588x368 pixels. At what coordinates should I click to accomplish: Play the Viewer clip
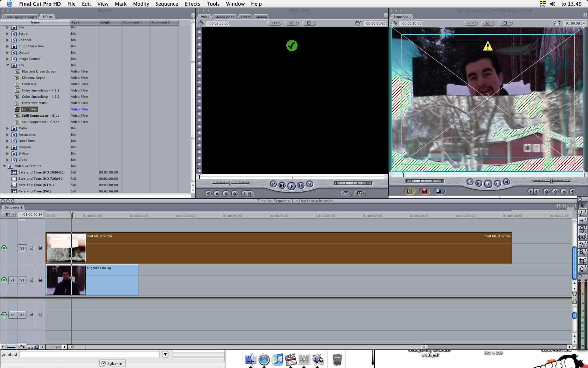(x=292, y=186)
